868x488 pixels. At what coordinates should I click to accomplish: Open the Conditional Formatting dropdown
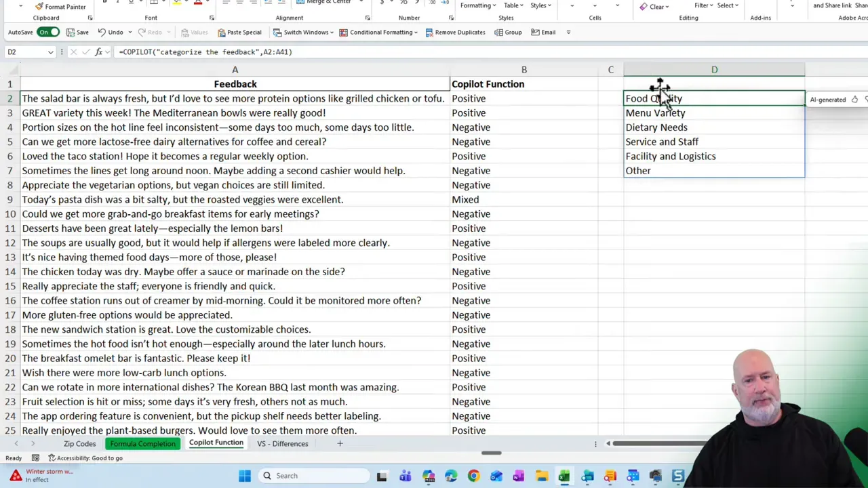[380, 32]
